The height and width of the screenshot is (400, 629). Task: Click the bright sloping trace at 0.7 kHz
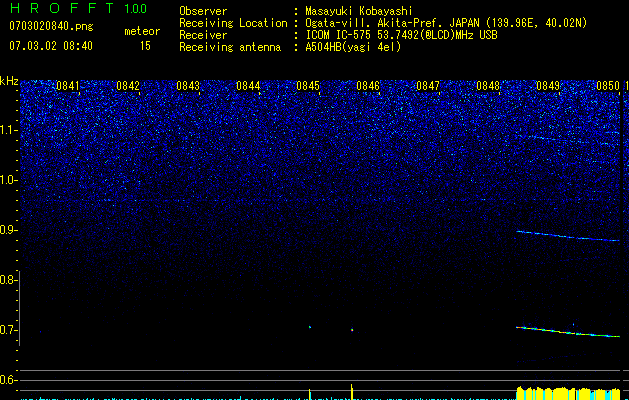(568, 332)
